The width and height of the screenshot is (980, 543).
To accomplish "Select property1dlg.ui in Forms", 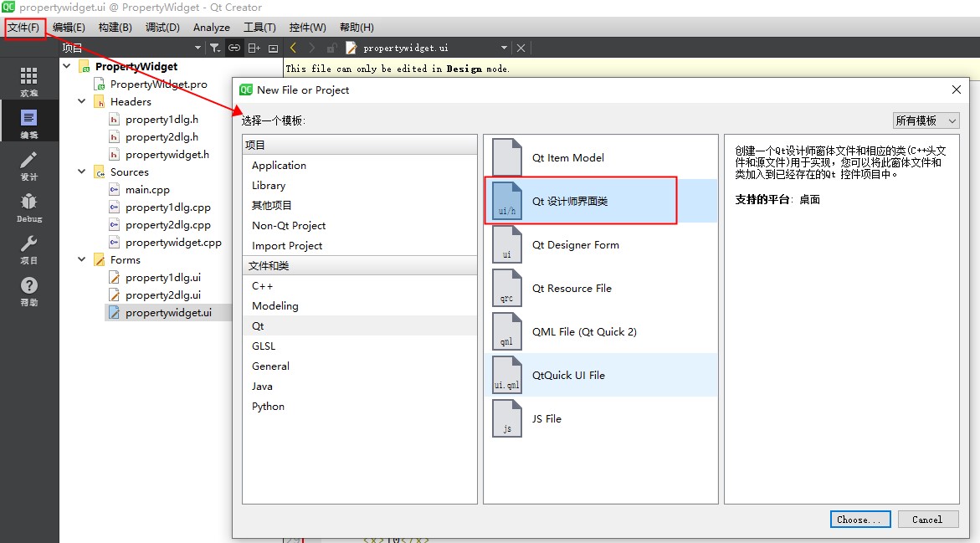I will coord(162,277).
